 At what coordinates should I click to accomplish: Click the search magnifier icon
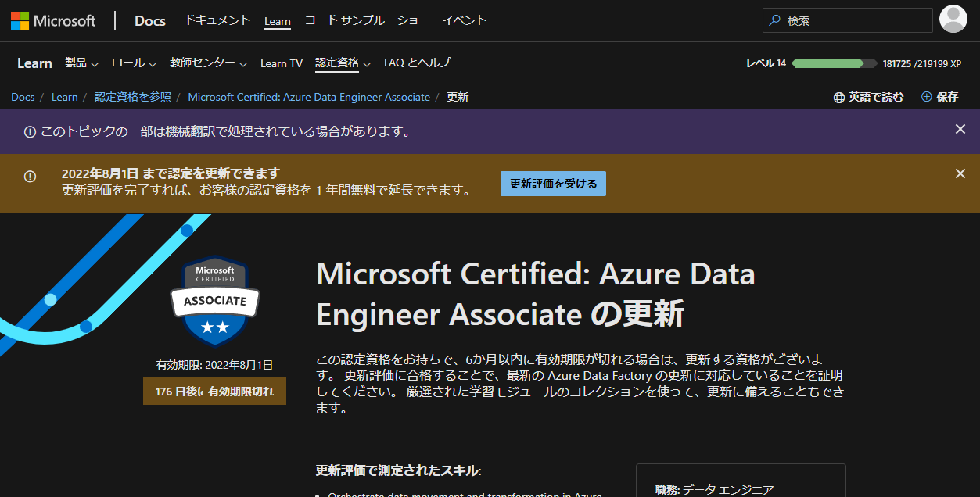[x=774, y=21]
